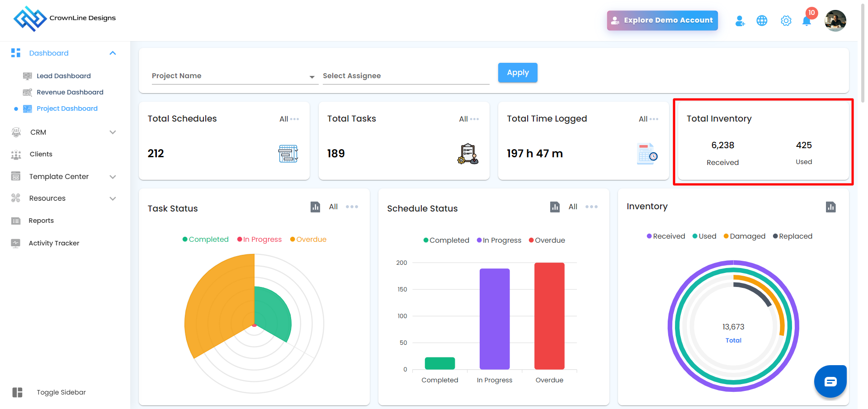Viewport: 868px width, 409px height.
Task: Click the add user icon
Action: [x=740, y=21]
